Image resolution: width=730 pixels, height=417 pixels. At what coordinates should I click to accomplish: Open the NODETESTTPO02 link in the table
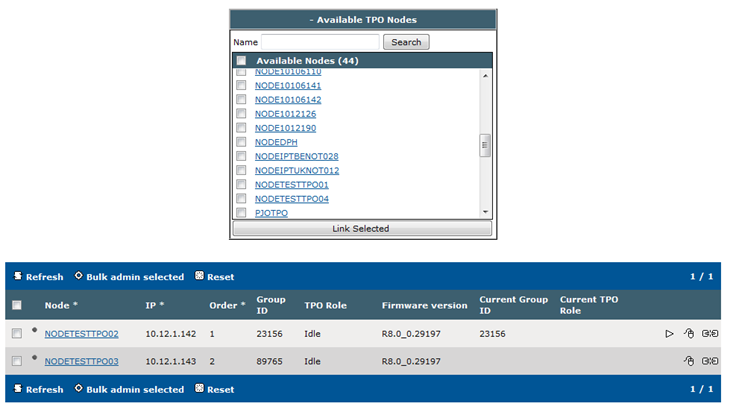81,334
